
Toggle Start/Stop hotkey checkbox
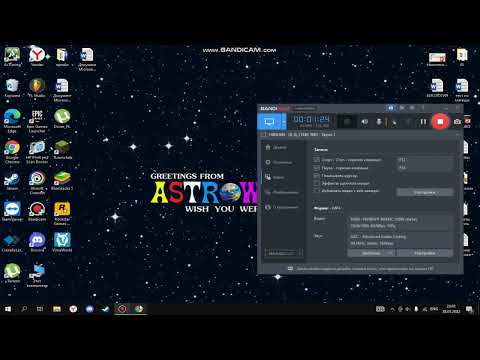[316, 160]
